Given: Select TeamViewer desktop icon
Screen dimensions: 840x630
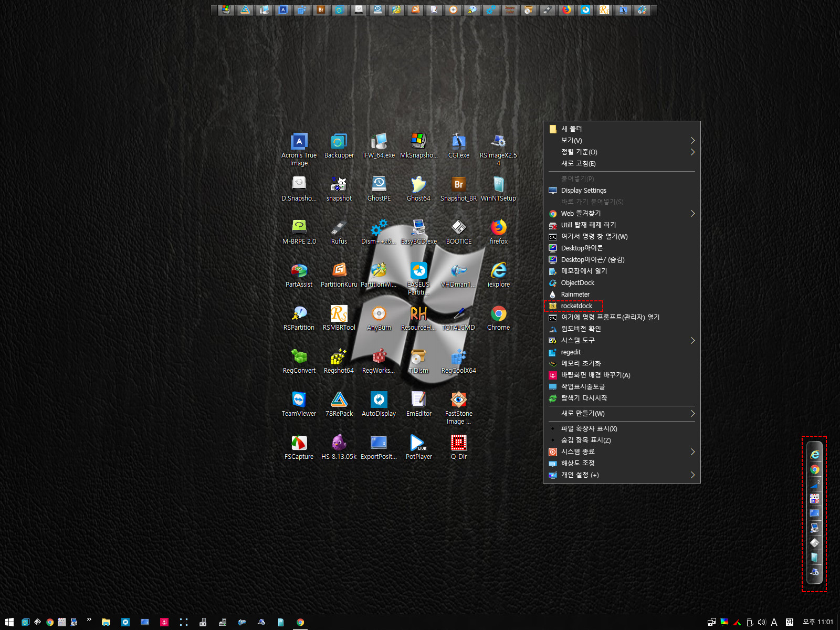Looking at the screenshot, I should [299, 404].
